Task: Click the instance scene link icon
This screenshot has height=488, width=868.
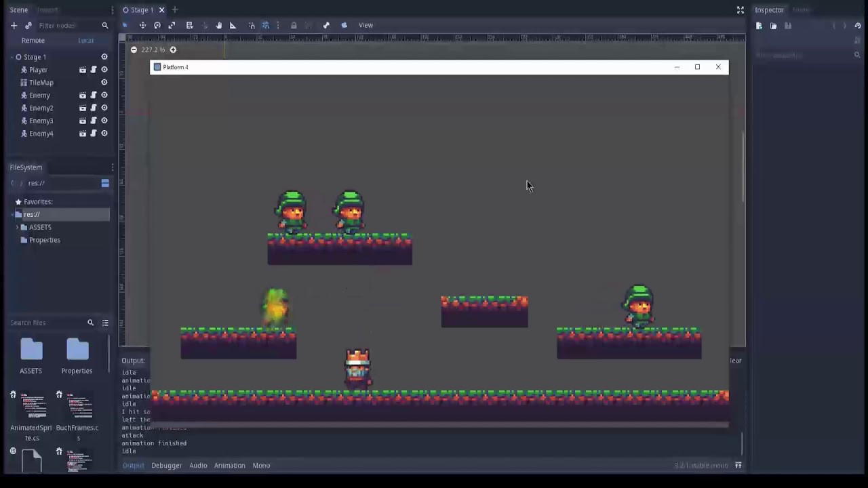Action: (x=28, y=26)
